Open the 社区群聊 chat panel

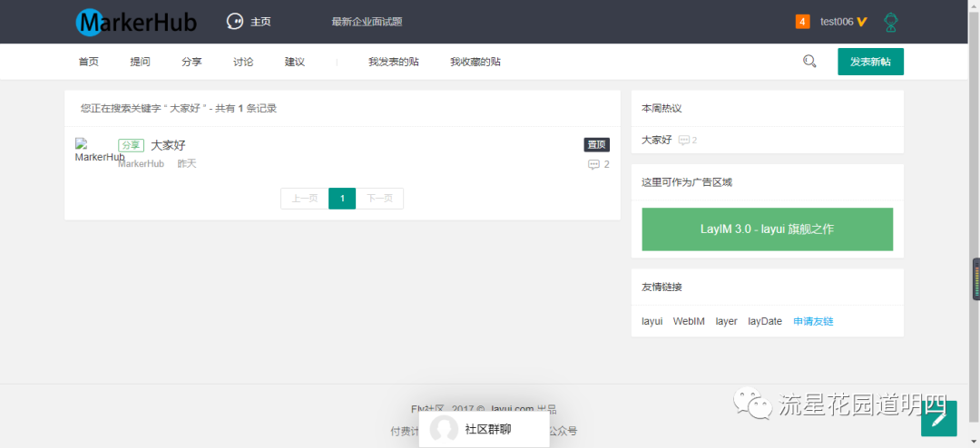(x=485, y=429)
